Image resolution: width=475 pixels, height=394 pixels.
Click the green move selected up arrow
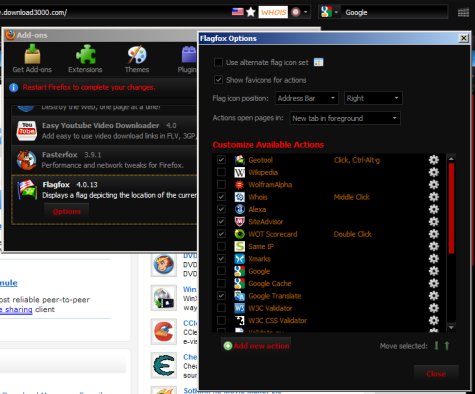tap(447, 346)
